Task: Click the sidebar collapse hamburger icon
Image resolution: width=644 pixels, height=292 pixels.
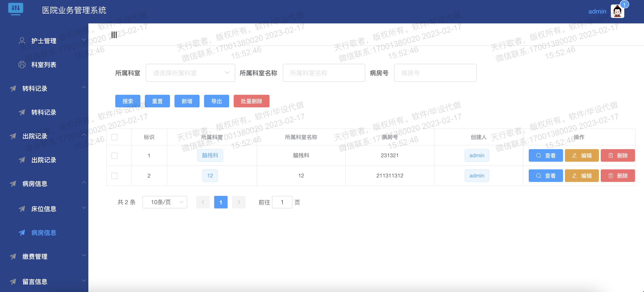Action: tap(114, 35)
